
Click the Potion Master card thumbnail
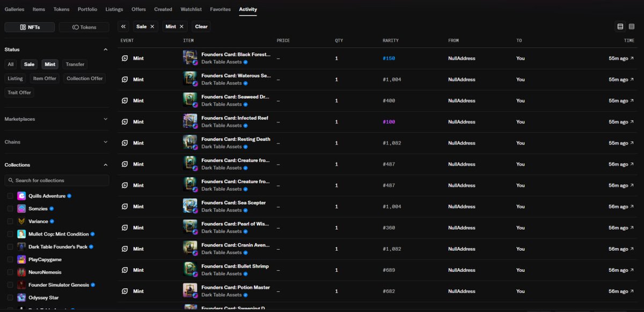click(190, 291)
